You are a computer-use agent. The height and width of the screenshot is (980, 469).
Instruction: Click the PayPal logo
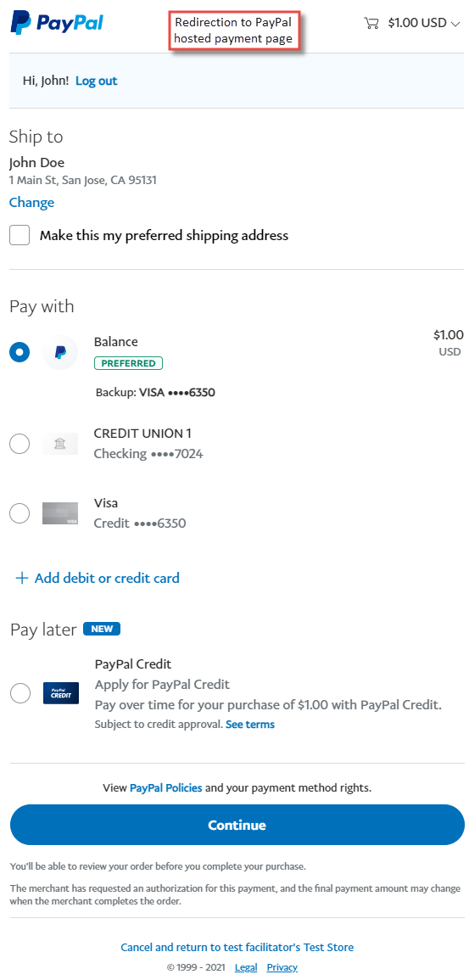pyautogui.click(x=56, y=23)
